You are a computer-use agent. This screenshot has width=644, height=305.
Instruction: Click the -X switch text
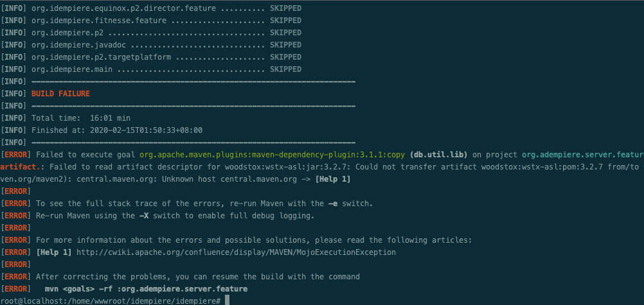tap(144, 216)
